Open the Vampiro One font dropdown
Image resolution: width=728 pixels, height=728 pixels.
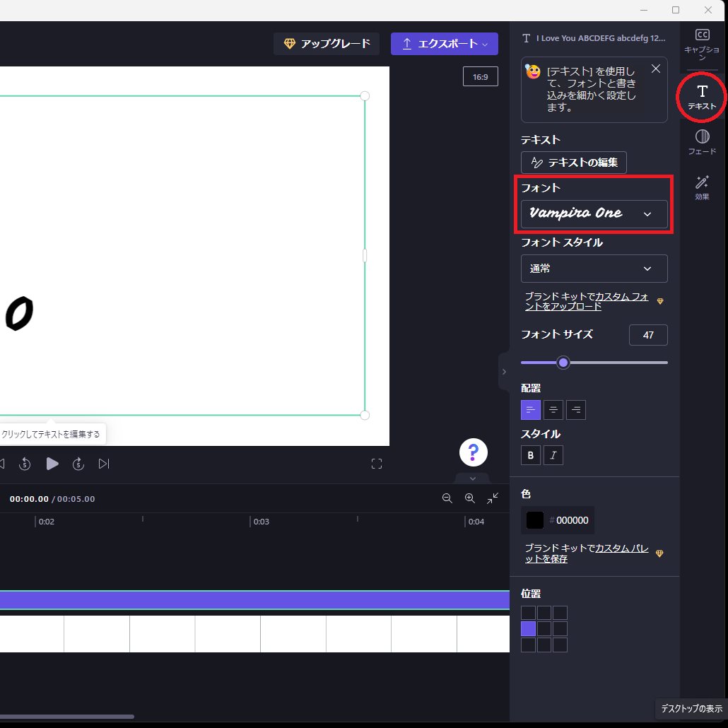point(594,213)
